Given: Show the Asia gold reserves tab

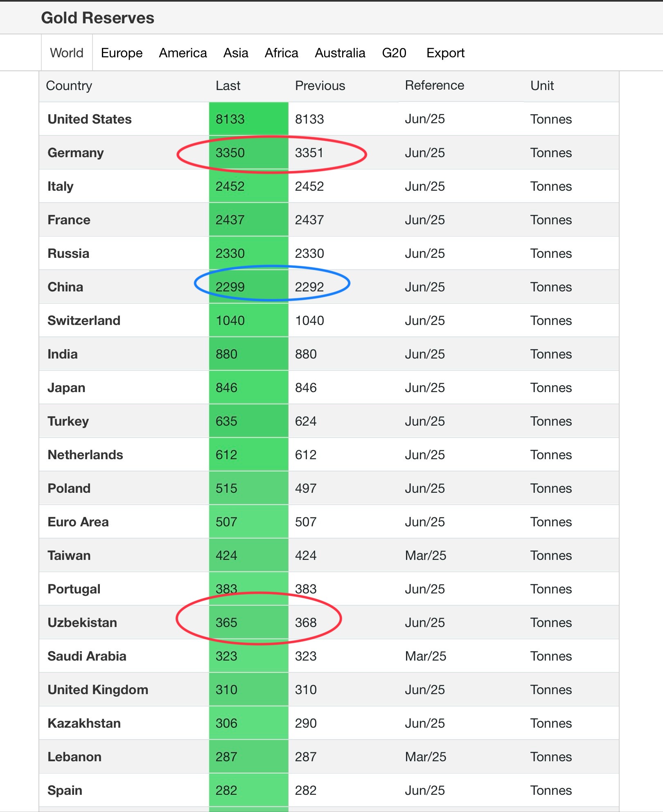Looking at the screenshot, I should click(x=236, y=53).
